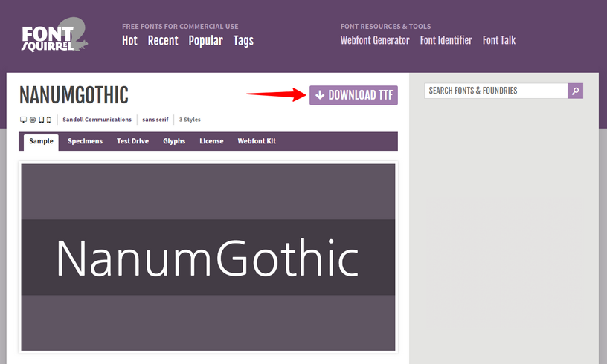Screen dimensions: 607x364
Task: Click the desktop monitor icon under the title
Action: coord(23,120)
